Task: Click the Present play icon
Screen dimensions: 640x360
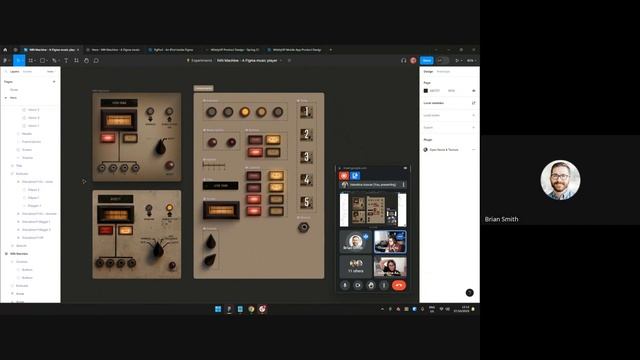Action: [457, 60]
